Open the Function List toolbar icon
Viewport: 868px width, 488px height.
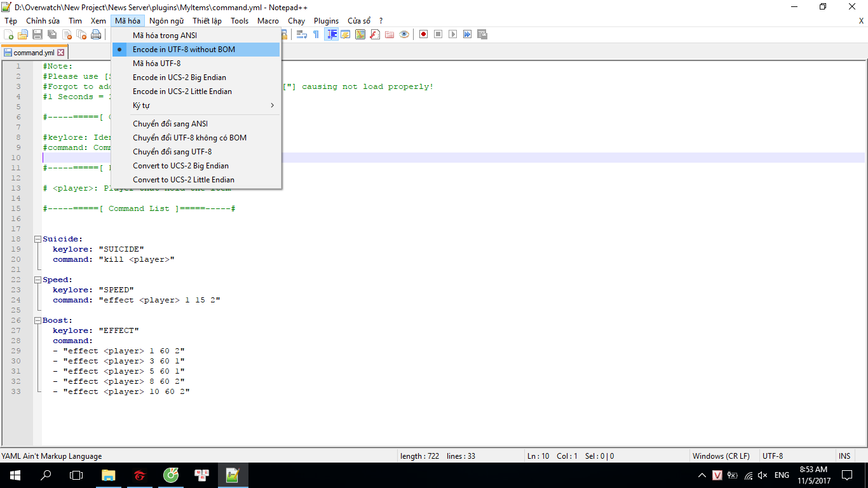(x=375, y=34)
